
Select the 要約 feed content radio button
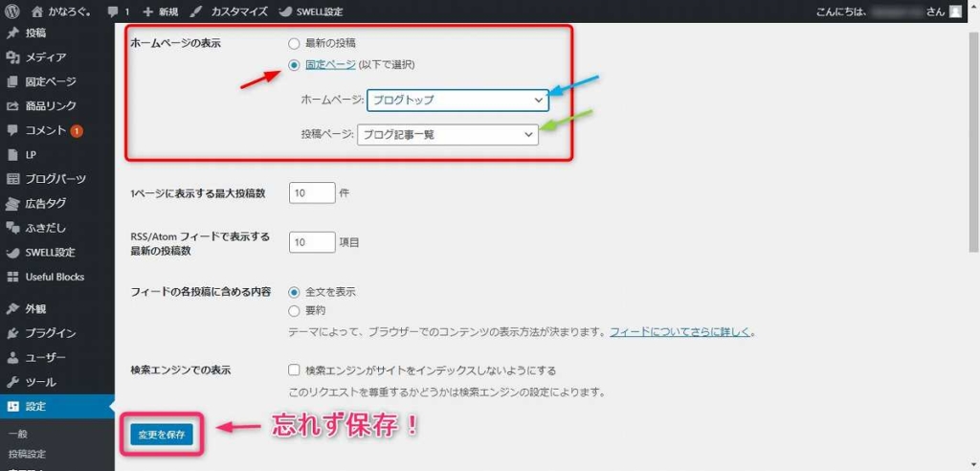(294, 310)
